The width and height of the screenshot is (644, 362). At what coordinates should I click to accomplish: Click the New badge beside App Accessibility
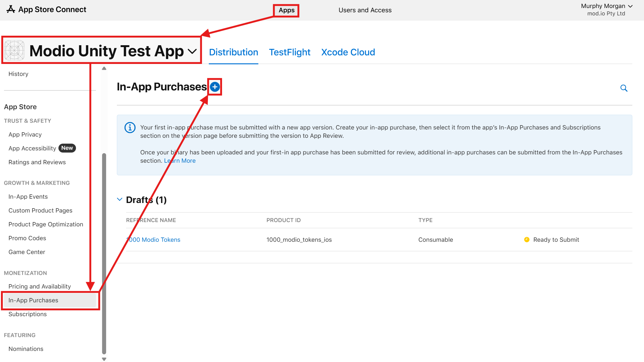pyautogui.click(x=67, y=148)
